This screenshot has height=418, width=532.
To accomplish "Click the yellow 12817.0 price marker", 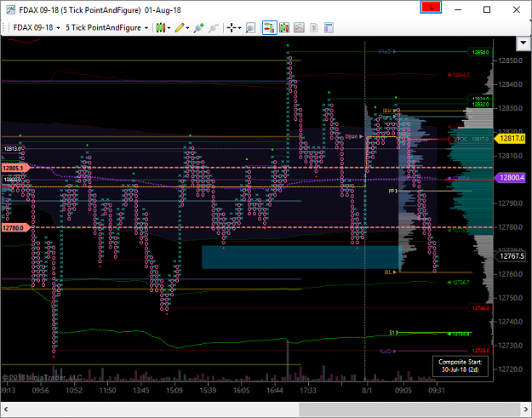I will pos(511,139).
